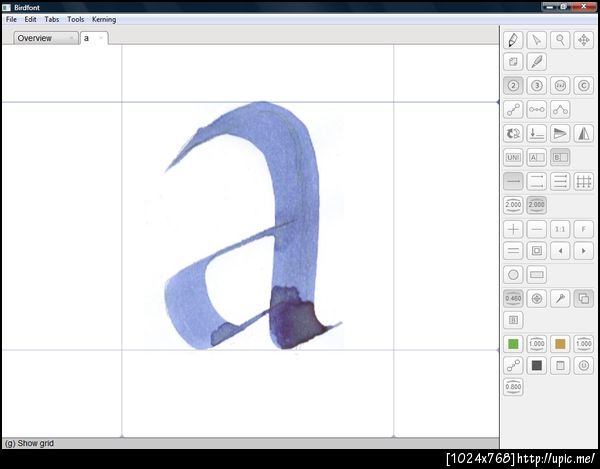Choose the four-arrow Move canvas tool
Image resolution: width=600 pixels, height=469 pixels.
click(x=584, y=40)
